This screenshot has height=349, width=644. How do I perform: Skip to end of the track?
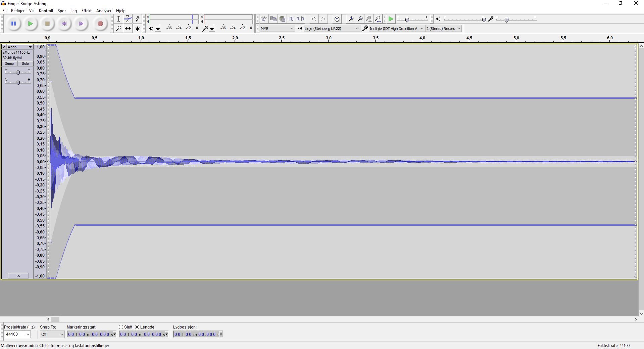(x=81, y=24)
